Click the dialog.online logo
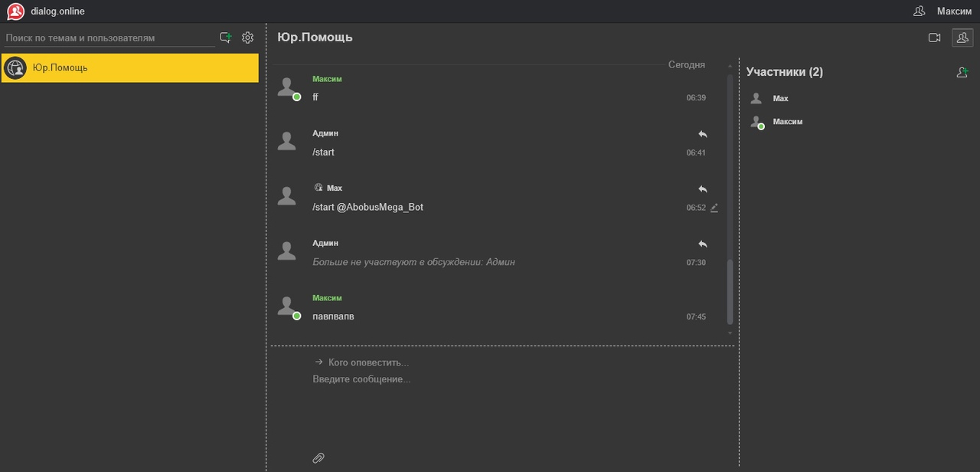This screenshot has width=980, height=472. [16, 11]
